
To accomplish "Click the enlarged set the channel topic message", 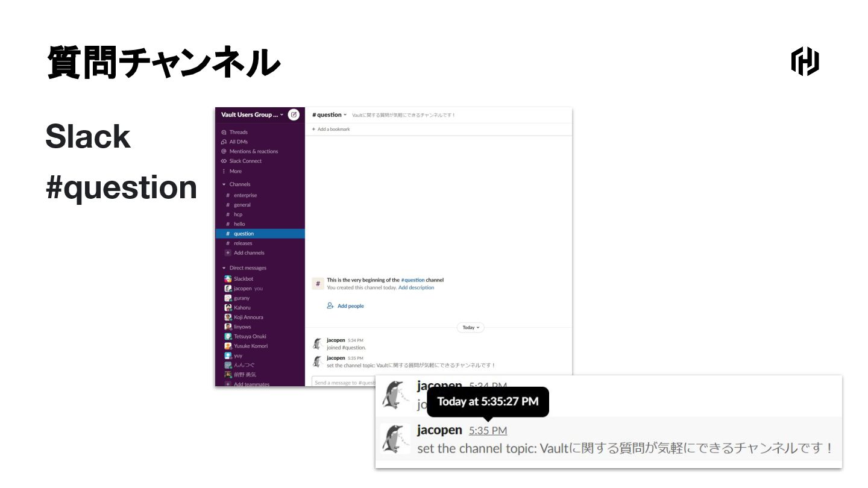I will pos(625,449).
